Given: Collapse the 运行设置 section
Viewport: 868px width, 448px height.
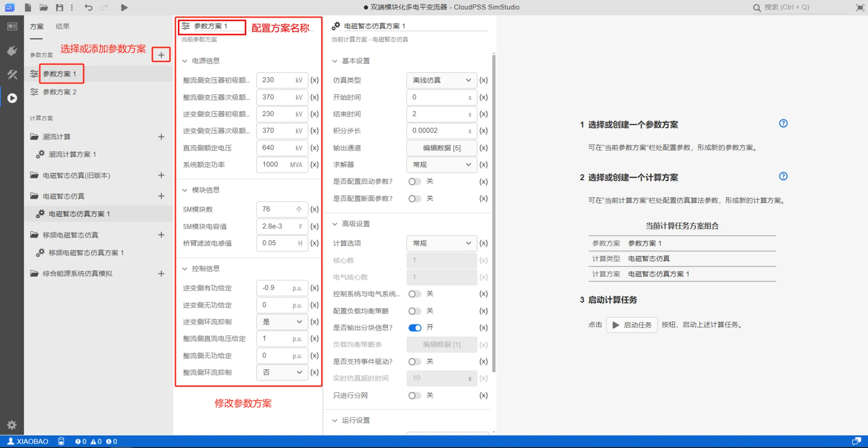Looking at the screenshot, I should coord(335,421).
